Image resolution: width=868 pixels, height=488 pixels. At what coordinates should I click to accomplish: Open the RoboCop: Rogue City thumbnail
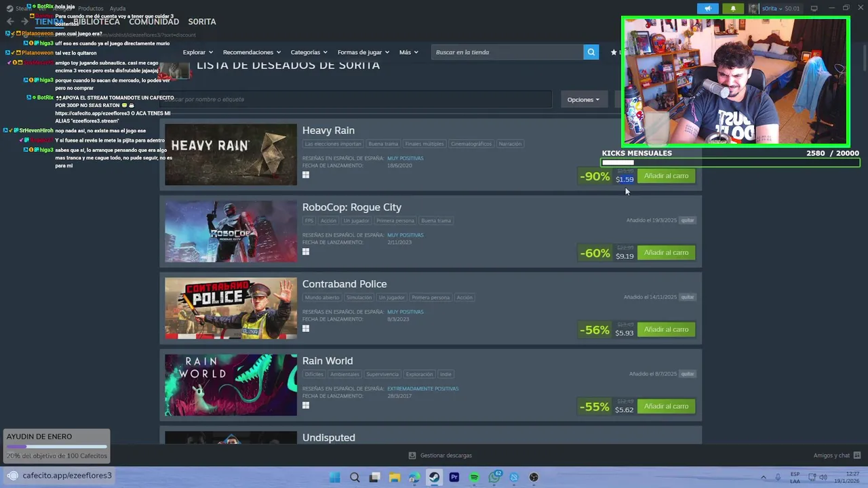click(x=231, y=231)
